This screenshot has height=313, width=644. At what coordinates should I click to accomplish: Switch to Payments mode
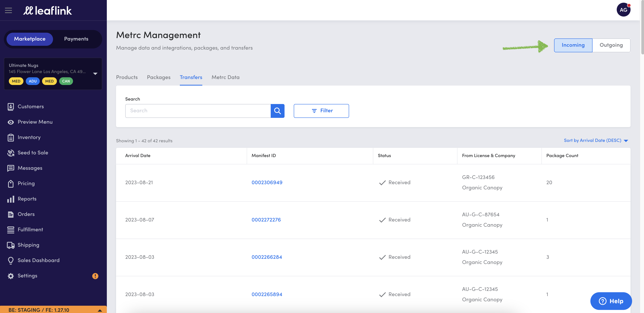pyautogui.click(x=76, y=39)
